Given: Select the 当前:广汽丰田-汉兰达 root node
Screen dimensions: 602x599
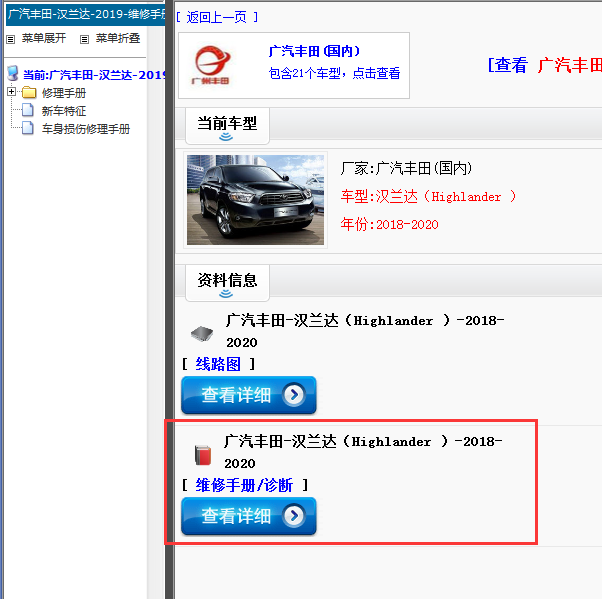Looking at the screenshot, I should click(x=94, y=75).
